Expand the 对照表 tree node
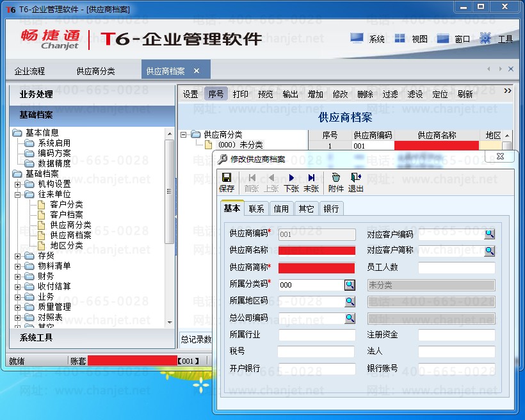 coord(17,318)
